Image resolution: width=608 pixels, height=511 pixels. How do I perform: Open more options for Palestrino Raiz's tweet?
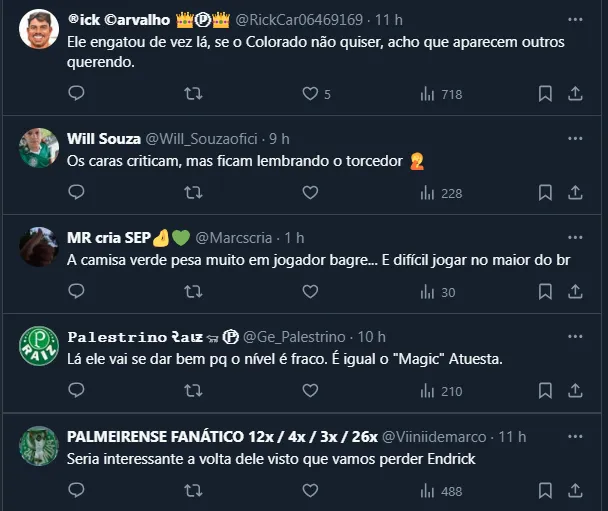(x=575, y=336)
